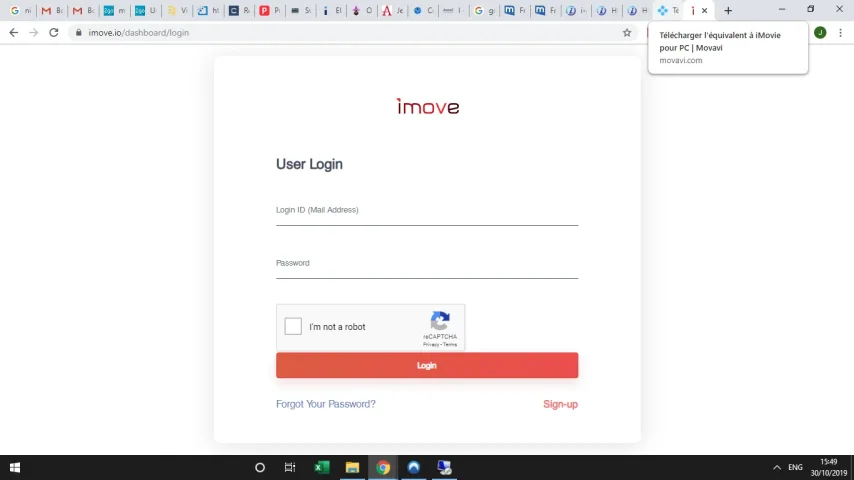Viewport: 854px width, 480px height.
Task: Open a new tab with plus button
Action: point(728,10)
